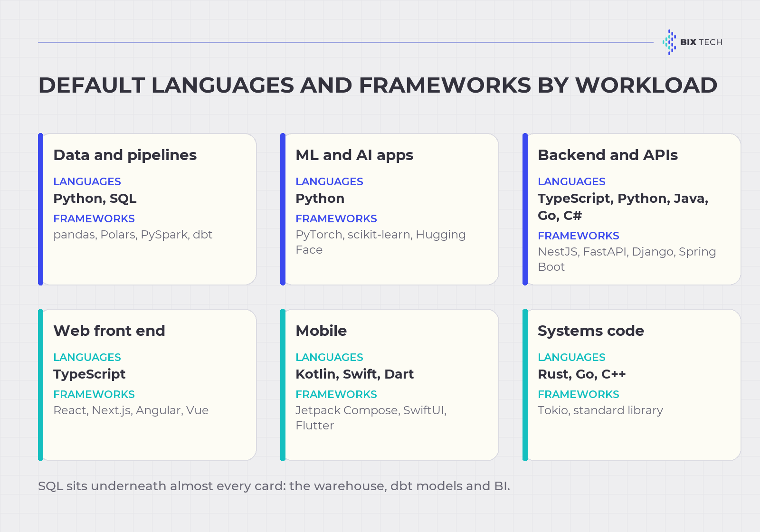Click LANGUAGES label in Web front end card
760x532 pixels.
(x=87, y=357)
